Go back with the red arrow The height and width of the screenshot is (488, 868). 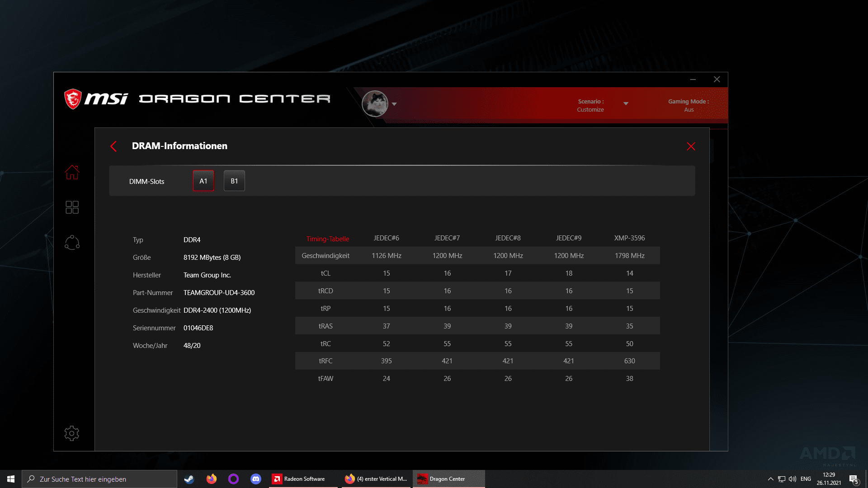113,146
